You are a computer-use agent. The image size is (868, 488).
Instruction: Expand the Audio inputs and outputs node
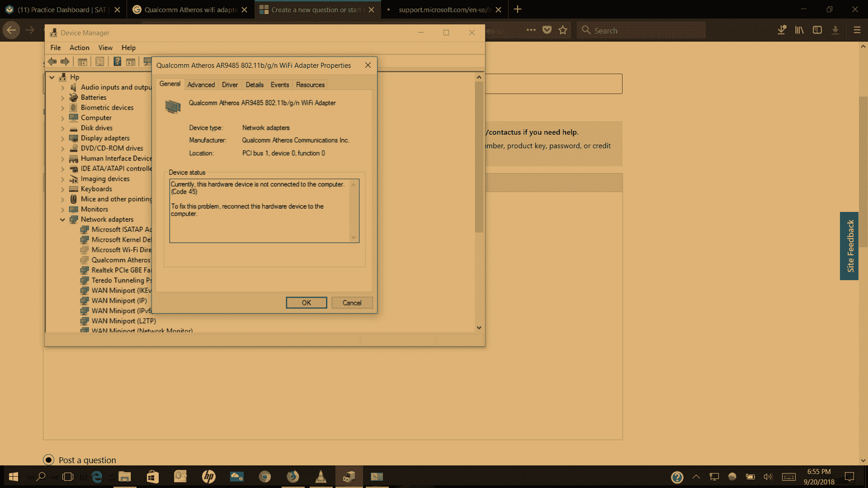tap(62, 87)
